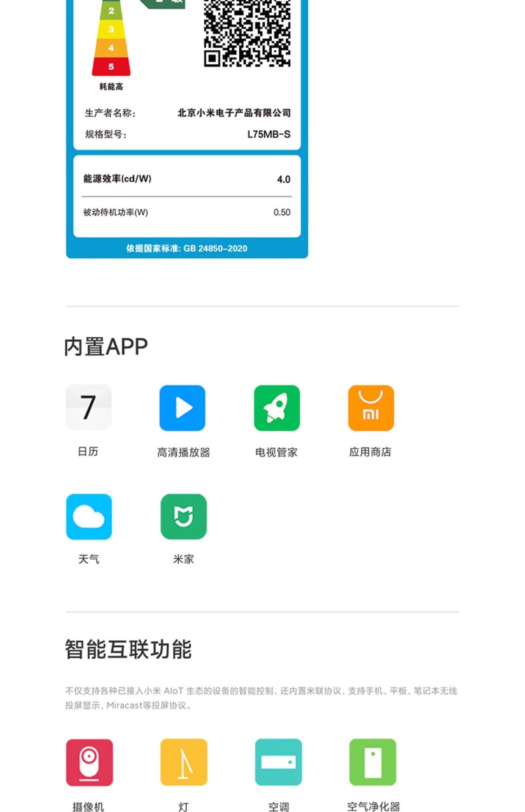Click the yellow level 3 energy bar
This screenshot has width=525, height=812.
point(111,29)
